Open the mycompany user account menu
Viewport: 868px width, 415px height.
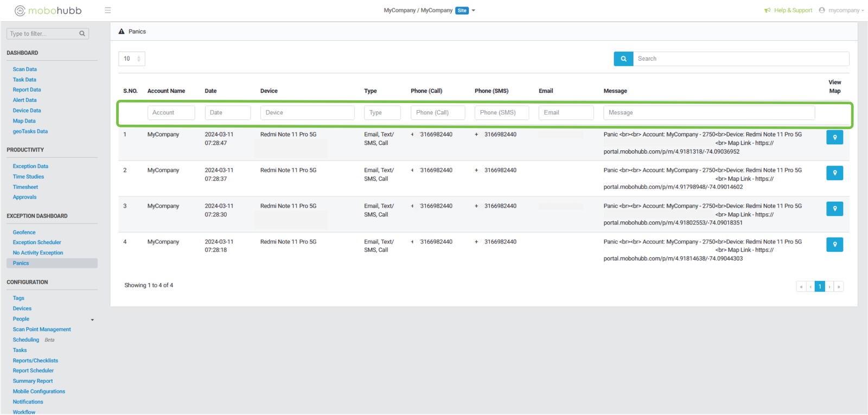841,10
